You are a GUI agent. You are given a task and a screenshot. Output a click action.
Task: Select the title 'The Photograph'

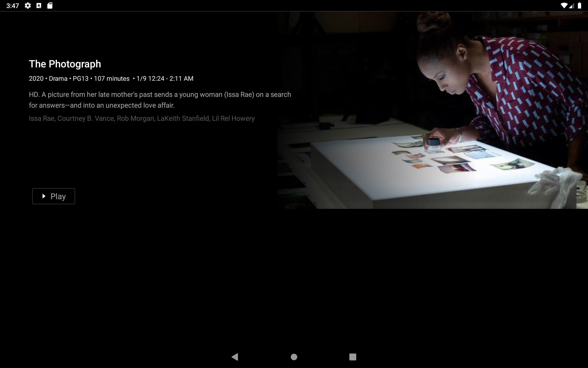(65, 64)
